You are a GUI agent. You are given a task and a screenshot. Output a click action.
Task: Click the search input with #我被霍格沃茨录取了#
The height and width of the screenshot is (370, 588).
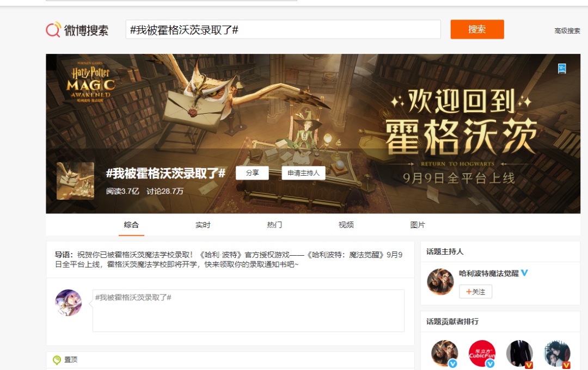[x=283, y=29]
